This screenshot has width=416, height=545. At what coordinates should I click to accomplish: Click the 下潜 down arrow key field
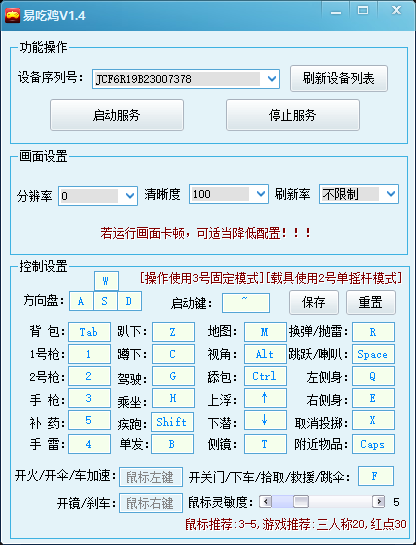click(x=265, y=420)
